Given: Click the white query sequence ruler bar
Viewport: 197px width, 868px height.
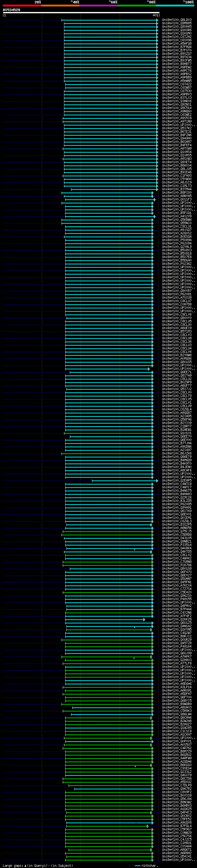Looking at the screenshot, I should [81, 13].
